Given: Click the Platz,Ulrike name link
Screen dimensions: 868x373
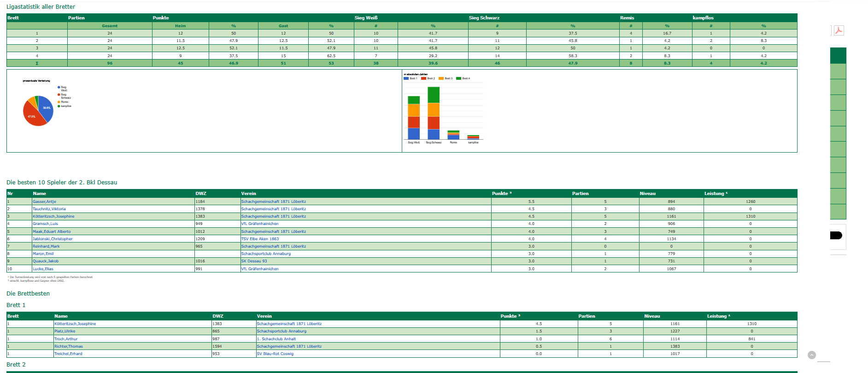Looking at the screenshot, I should click(x=65, y=331).
